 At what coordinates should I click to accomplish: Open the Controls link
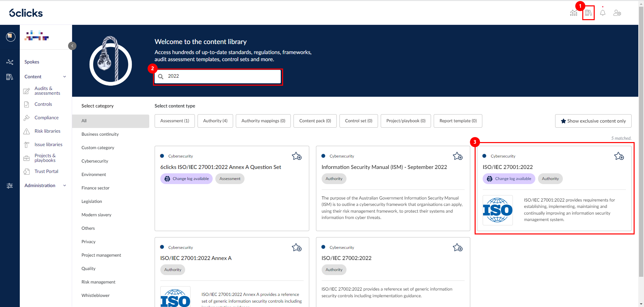tap(43, 104)
